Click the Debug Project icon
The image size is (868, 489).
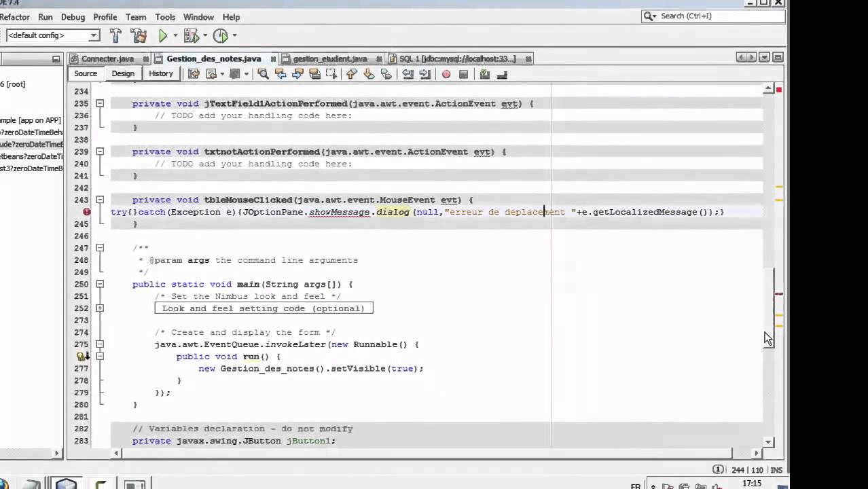(190, 35)
